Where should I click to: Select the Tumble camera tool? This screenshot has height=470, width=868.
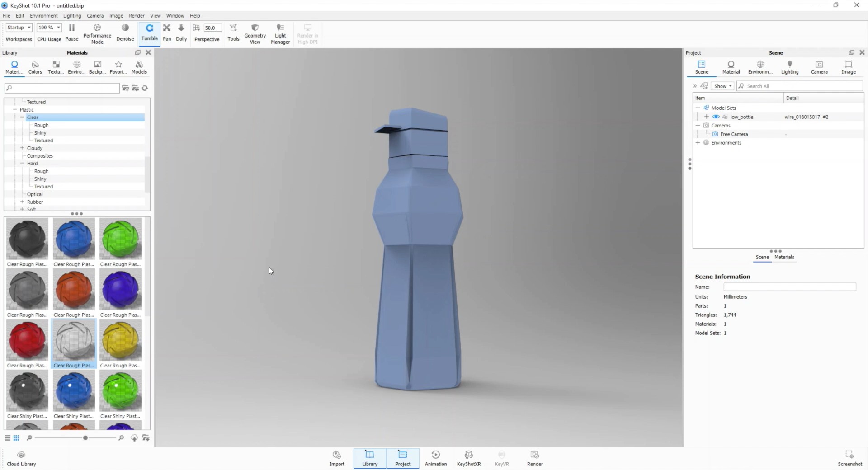149,32
